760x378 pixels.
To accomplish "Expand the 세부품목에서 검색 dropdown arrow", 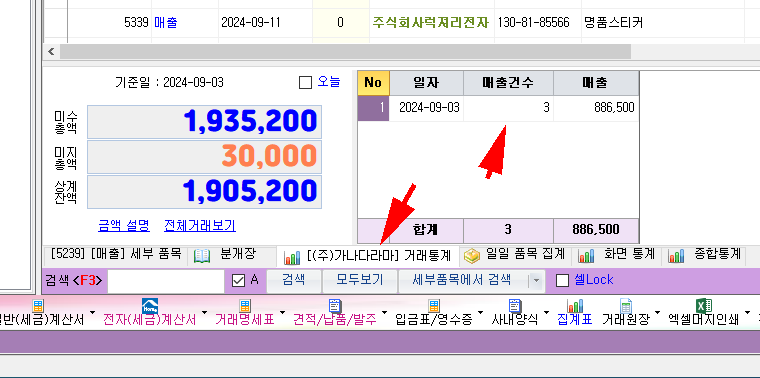I will click(x=535, y=281).
